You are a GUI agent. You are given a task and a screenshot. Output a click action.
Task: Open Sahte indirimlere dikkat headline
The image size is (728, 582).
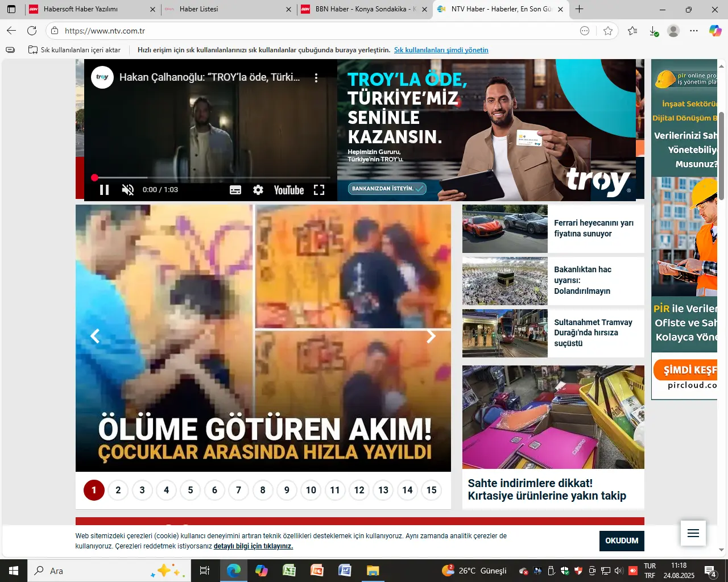coord(547,489)
